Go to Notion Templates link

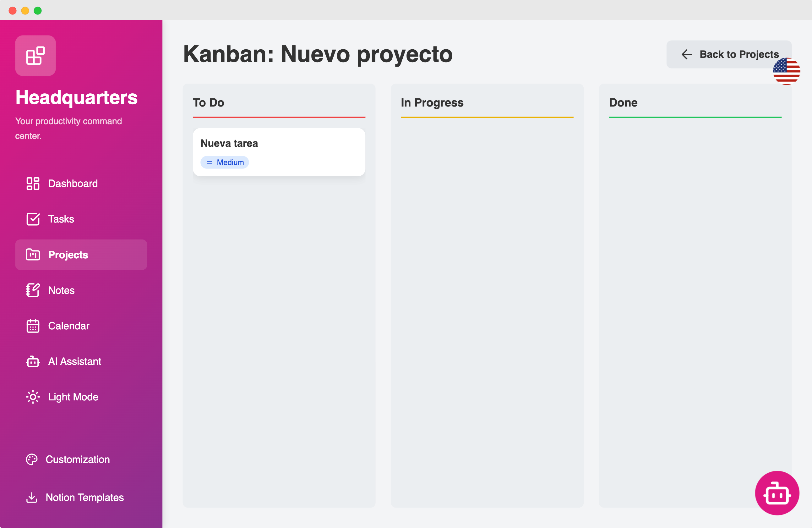click(84, 498)
